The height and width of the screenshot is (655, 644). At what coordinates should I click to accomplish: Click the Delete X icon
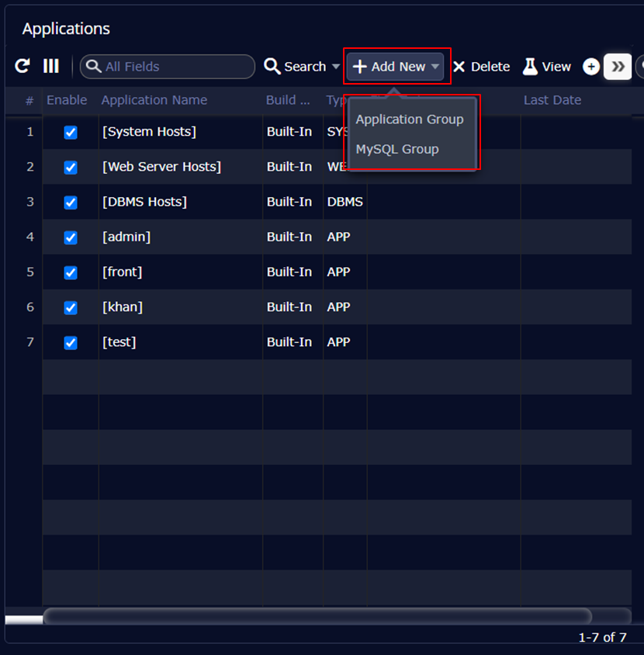pos(459,67)
